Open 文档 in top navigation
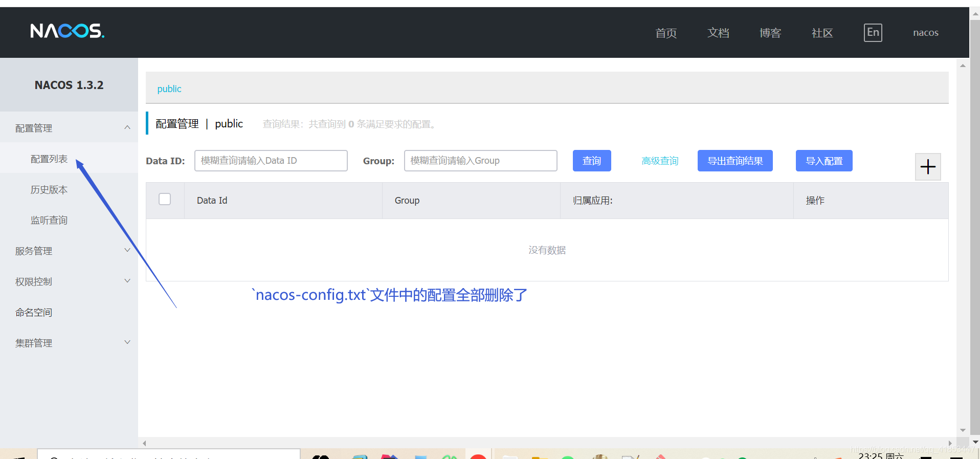Viewport: 980px width, 459px height. tap(718, 33)
